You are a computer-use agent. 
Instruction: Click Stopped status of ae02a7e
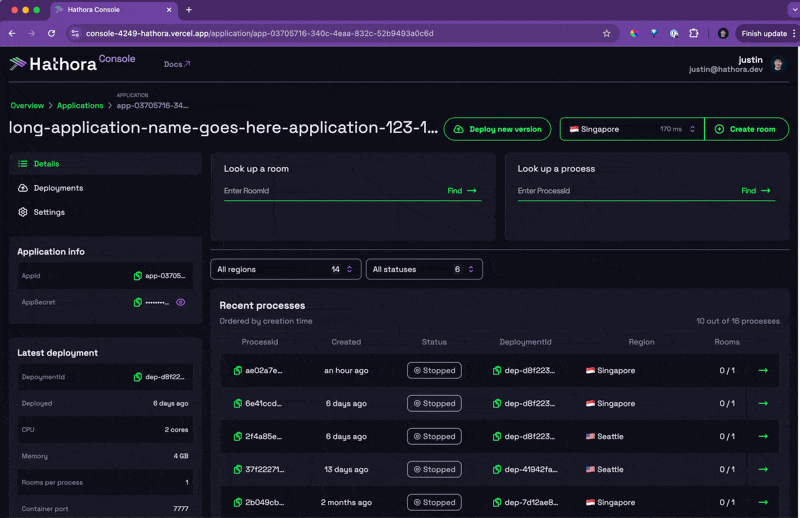[434, 371]
